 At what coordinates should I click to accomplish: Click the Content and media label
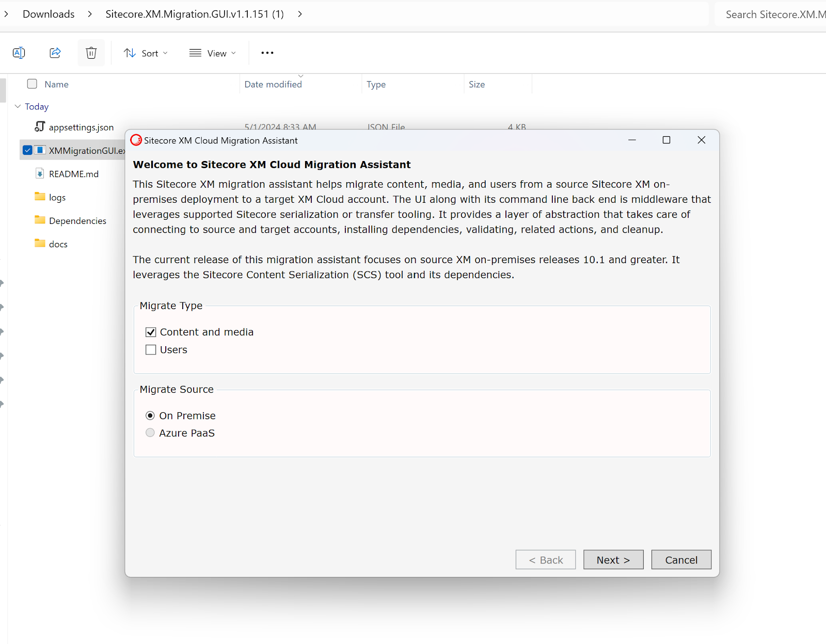(x=206, y=332)
